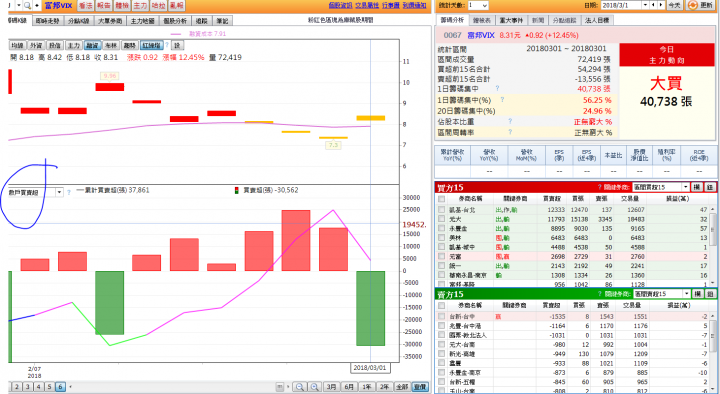This screenshot has height=394, width=720.
Task: Click the zoom in magnifier icon
Action: tap(315, 387)
